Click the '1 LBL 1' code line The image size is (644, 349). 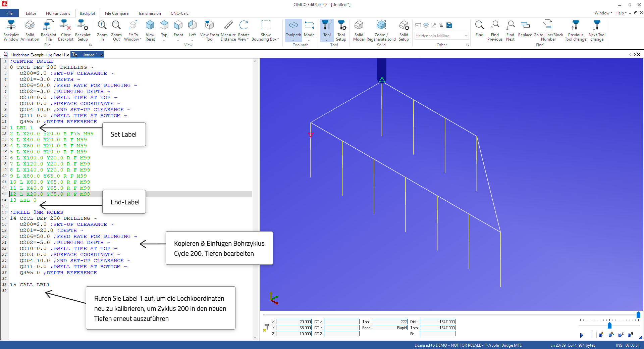[21, 128]
